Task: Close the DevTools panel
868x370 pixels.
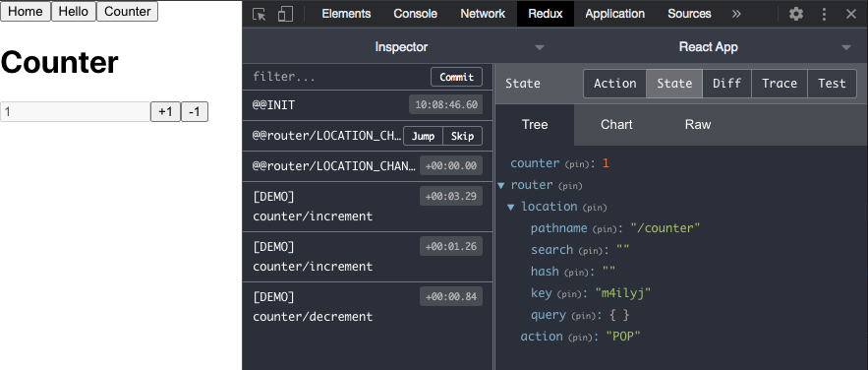Action: pyautogui.click(x=851, y=14)
